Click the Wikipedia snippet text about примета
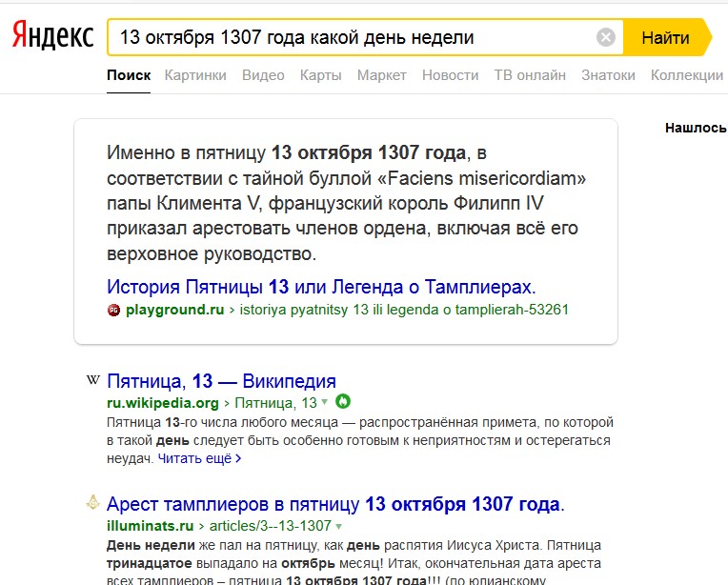Image resolution: width=728 pixels, height=585 pixels. pos(360,440)
